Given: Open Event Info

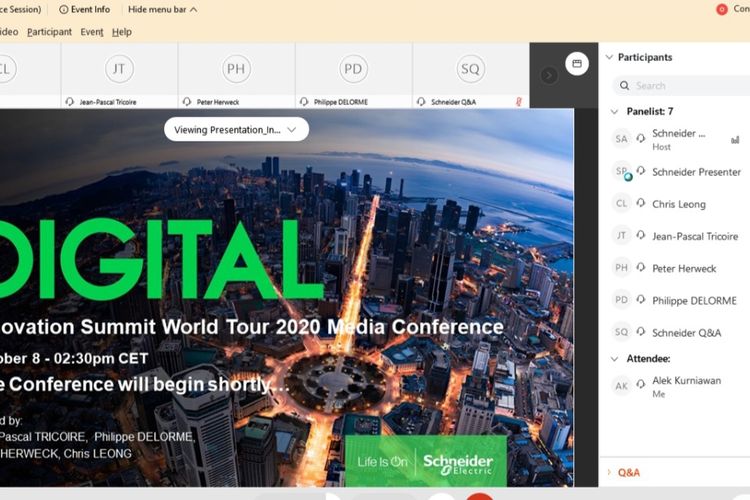Looking at the screenshot, I should 84,9.
